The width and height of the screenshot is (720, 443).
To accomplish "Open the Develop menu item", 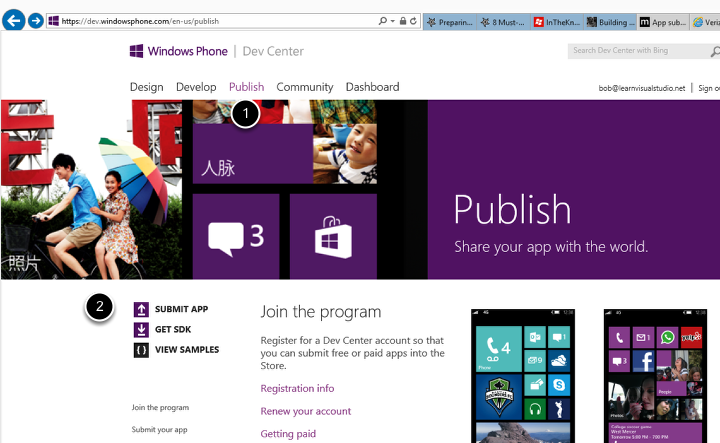I will [196, 87].
